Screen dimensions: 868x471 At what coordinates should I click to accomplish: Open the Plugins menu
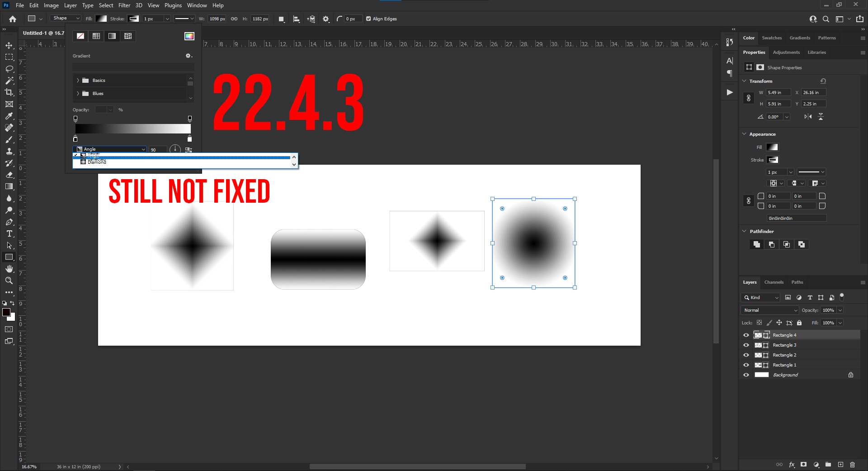pyautogui.click(x=173, y=5)
